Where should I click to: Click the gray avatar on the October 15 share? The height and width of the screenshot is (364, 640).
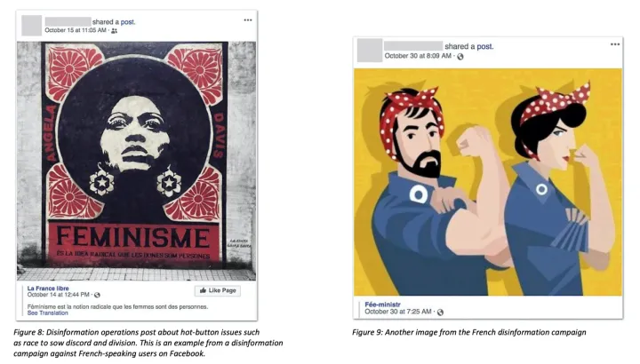click(31, 25)
